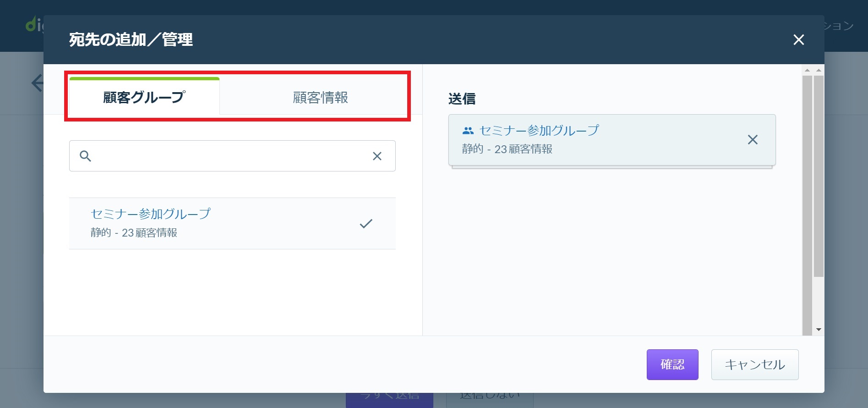This screenshot has height=408, width=868.
Task: Click the キャンセル button
Action: tap(755, 364)
